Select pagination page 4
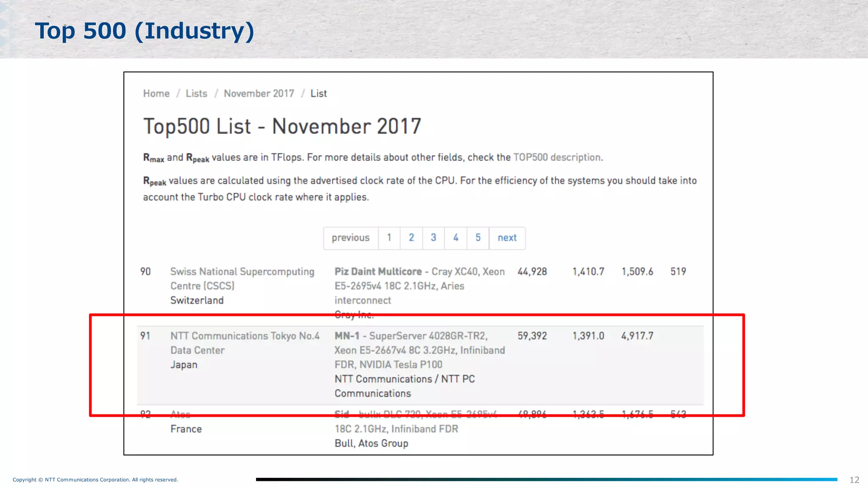 click(x=456, y=238)
